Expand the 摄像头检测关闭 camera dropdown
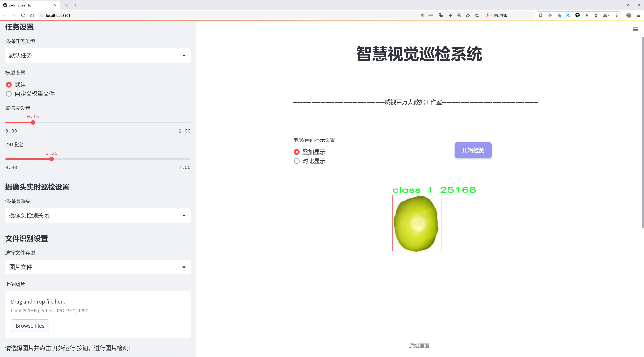 (98, 215)
